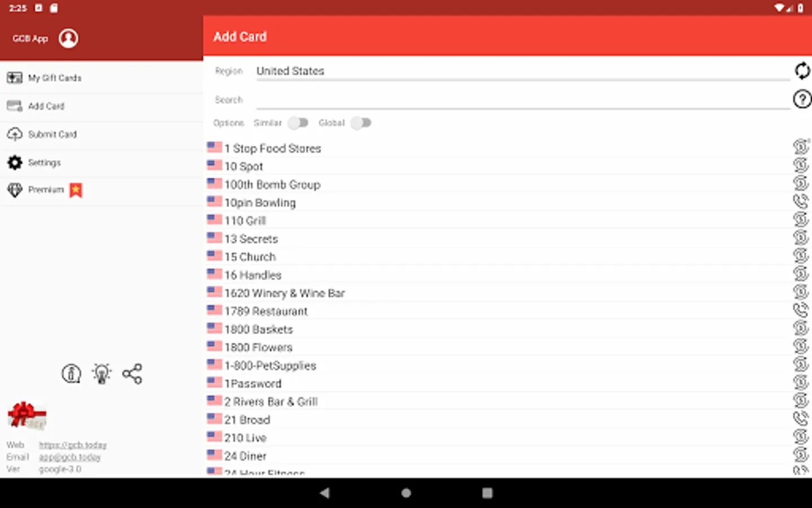Screen dimensions: 812x508
Task: Click the share icon in sidebar
Action: tap(132, 374)
